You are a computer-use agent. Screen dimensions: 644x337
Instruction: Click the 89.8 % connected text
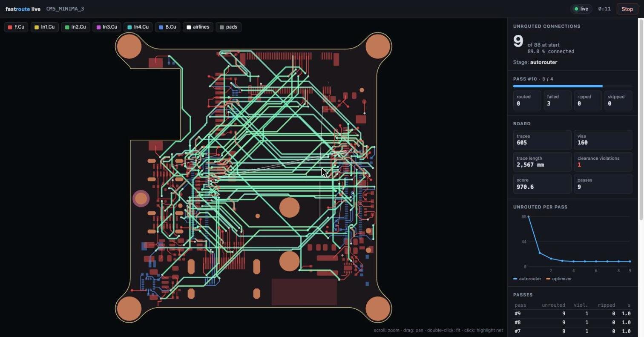pos(551,52)
